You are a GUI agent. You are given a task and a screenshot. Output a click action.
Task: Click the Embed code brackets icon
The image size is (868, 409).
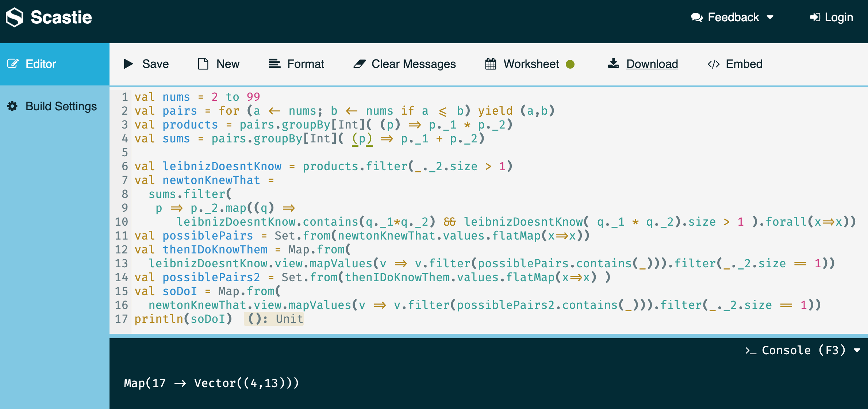click(x=714, y=64)
